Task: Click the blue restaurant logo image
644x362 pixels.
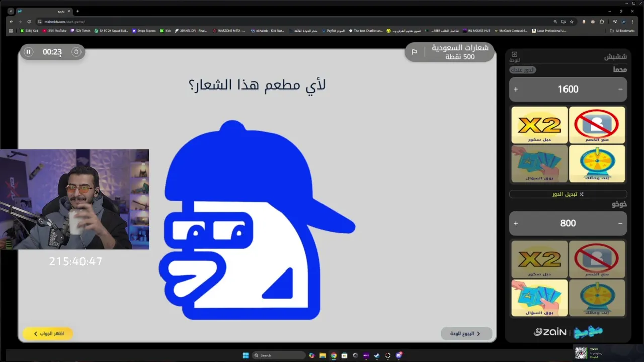Action: coord(257,220)
